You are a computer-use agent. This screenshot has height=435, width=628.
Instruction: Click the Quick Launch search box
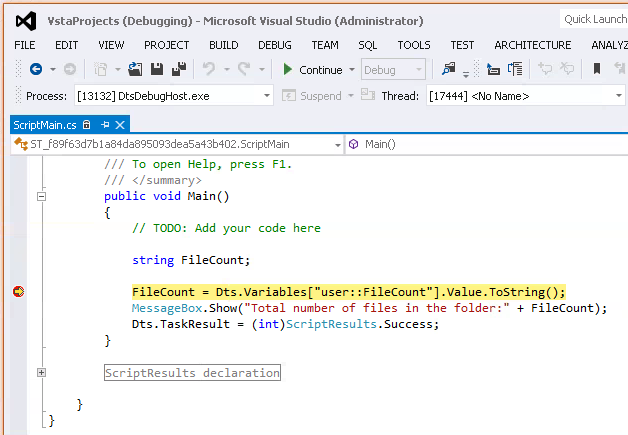pos(594,19)
